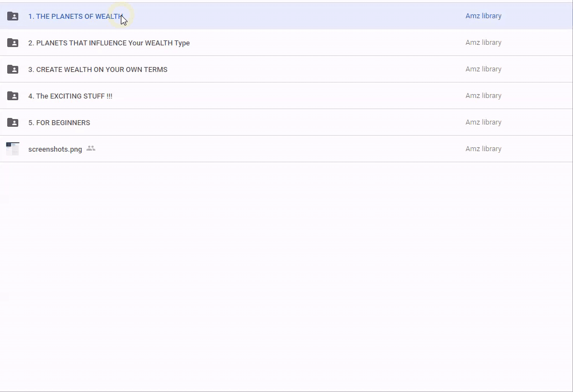Open the screenshots.png image thumbnail
Screen dimensions: 573x392
[x=12, y=149]
